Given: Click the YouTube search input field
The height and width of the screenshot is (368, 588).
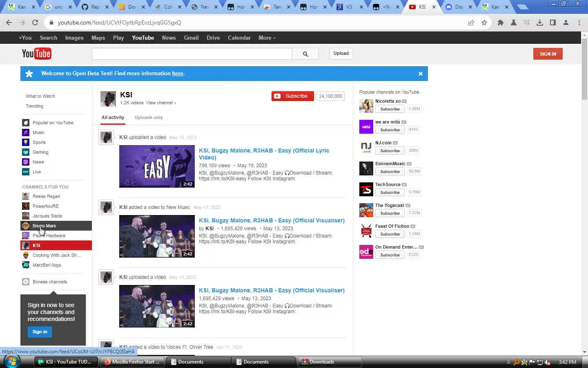Looking at the screenshot, I should pyautogui.click(x=192, y=54).
